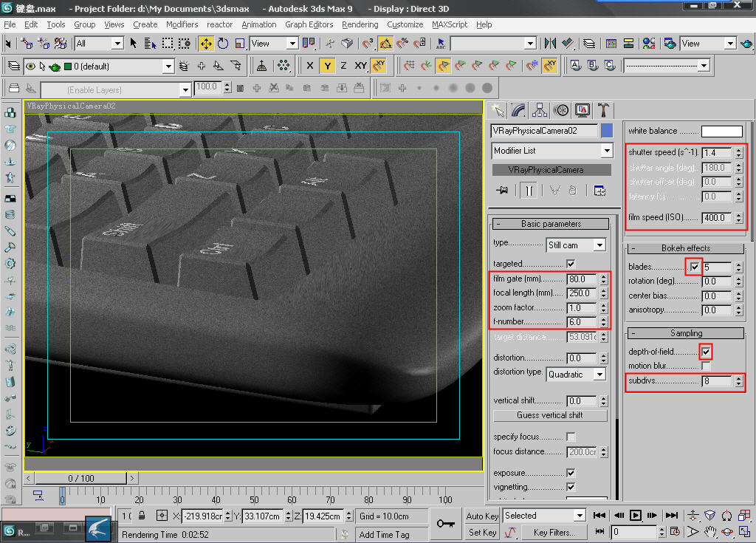The image size is (756, 543).
Task: Click the Y axis constraint button
Action: [x=327, y=66]
